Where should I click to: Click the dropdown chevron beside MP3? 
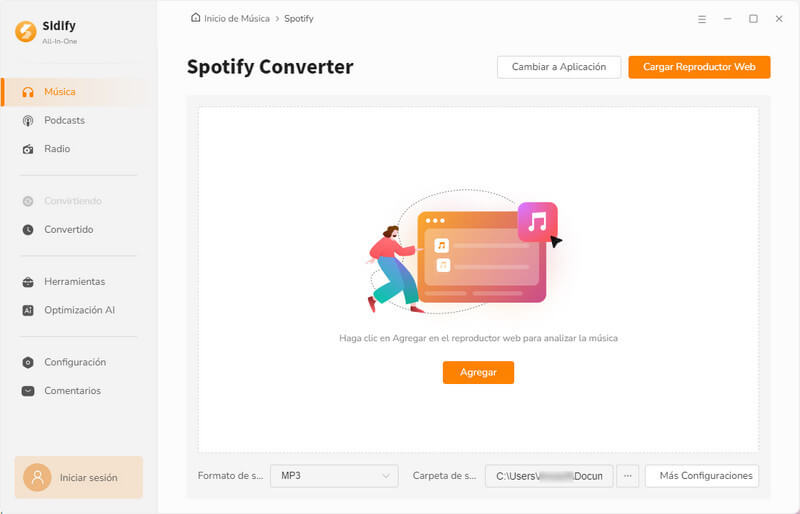(386, 476)
